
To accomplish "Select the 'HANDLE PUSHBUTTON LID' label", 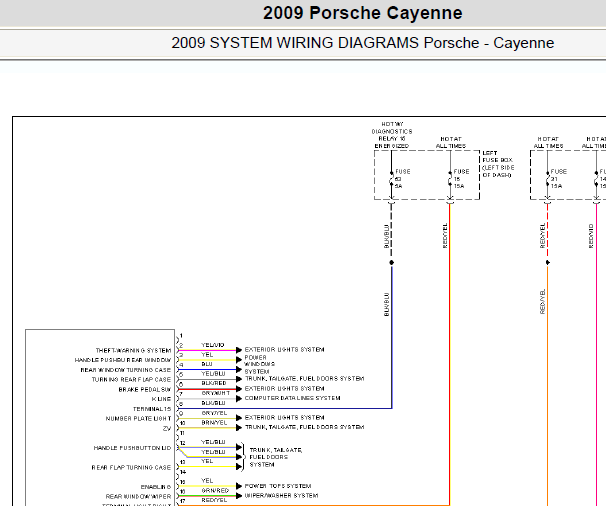I will (132, 448).
